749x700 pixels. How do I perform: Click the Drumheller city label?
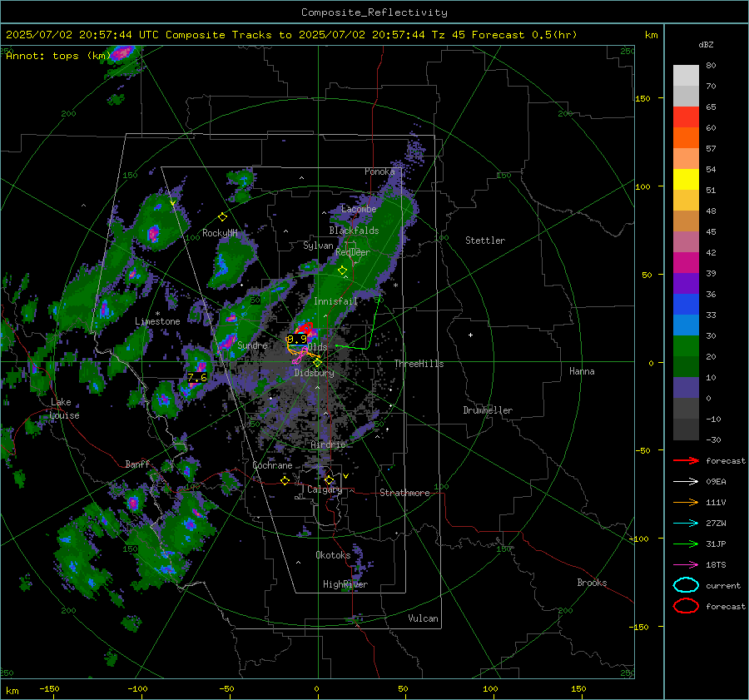click(488, 410)
